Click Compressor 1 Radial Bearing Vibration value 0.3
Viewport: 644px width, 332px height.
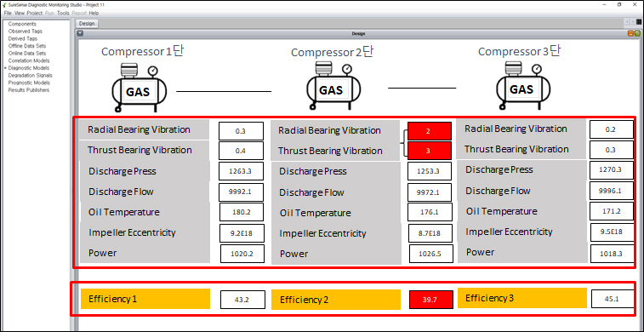[241, 131]
